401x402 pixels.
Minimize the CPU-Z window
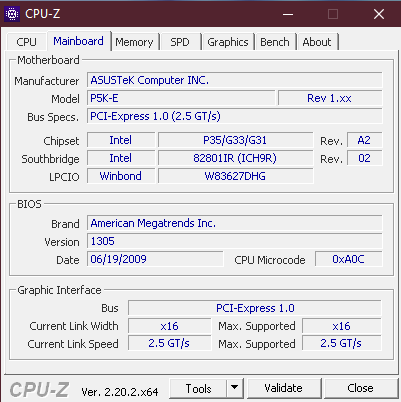[x=288, y=14]
